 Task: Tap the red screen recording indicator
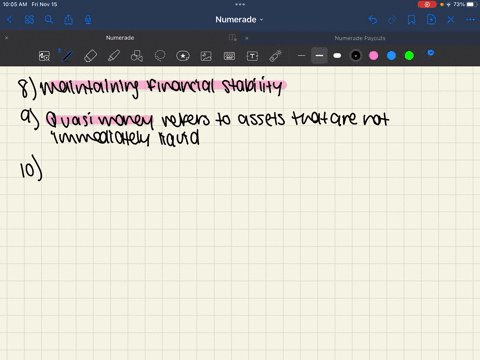427,4
